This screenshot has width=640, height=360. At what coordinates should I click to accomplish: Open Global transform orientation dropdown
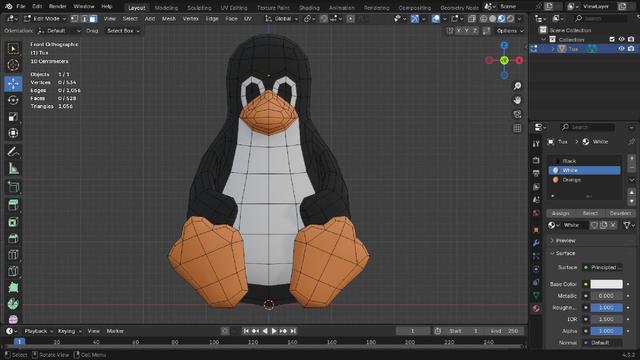click(x=282, y=19)
